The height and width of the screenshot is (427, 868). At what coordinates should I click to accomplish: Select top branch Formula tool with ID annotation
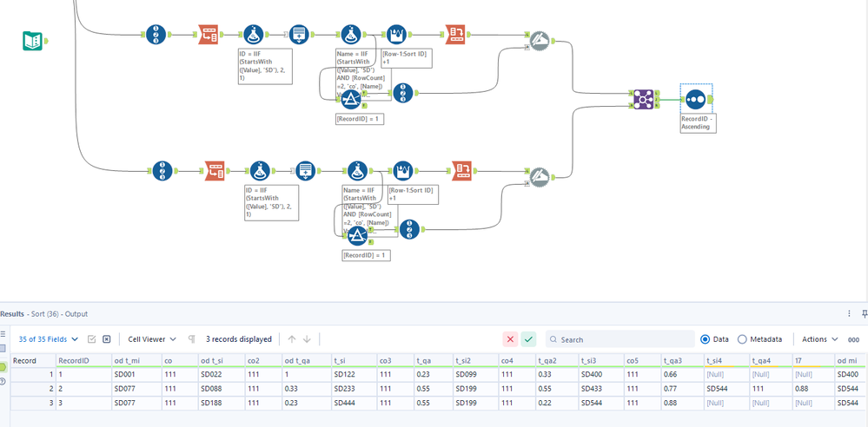253,35
